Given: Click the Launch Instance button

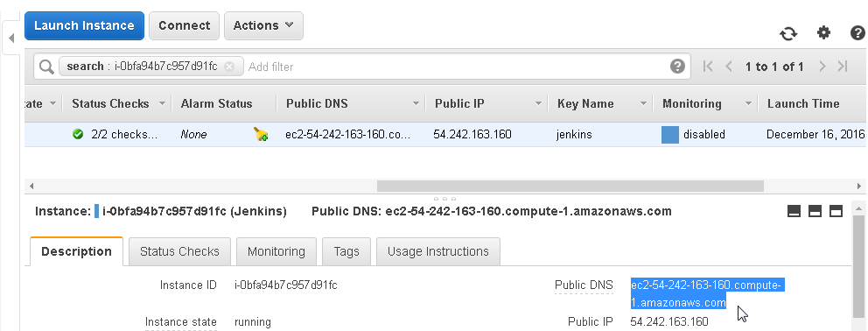Looking at the screenshot, I should (x=84, y=25).
